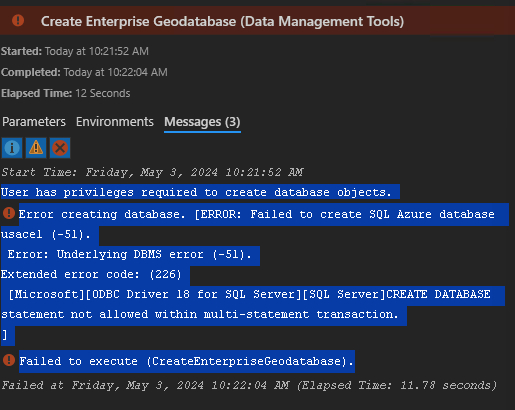Click the 'Failed at Friday' elapsed time line
This screenshot has width=515, height=410.
click(x=249, y=386)
